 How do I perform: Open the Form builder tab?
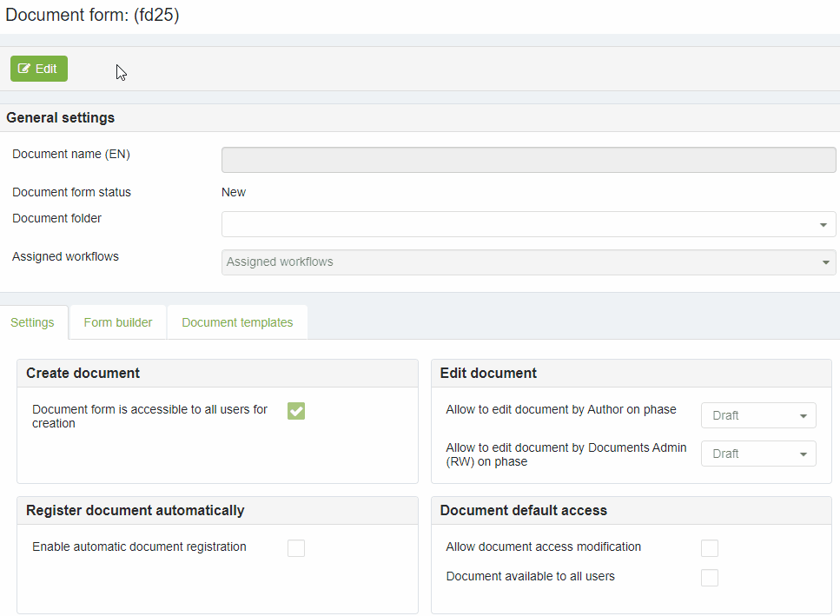(118, 322)
